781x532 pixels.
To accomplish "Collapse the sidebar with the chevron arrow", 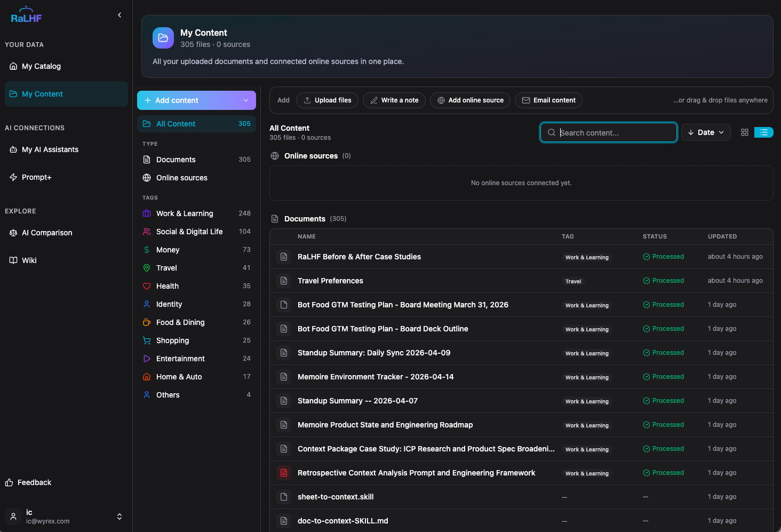I will pyautogui.click(x=119, y=15).
